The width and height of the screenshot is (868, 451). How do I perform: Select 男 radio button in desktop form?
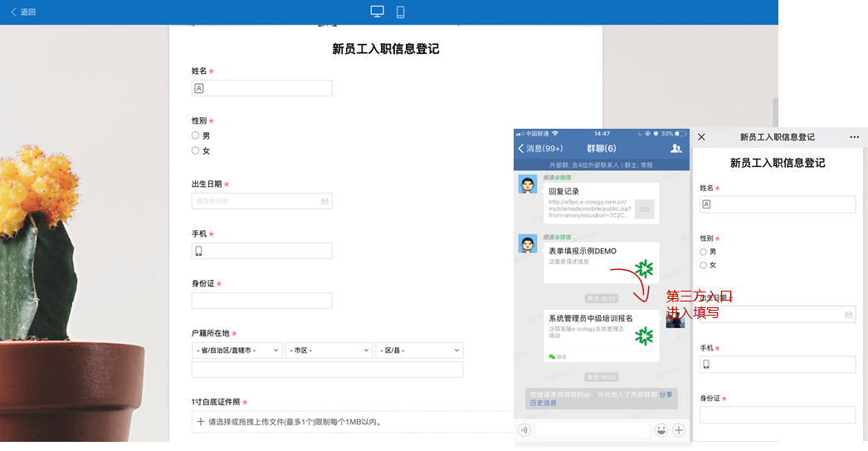click(196, 135)
